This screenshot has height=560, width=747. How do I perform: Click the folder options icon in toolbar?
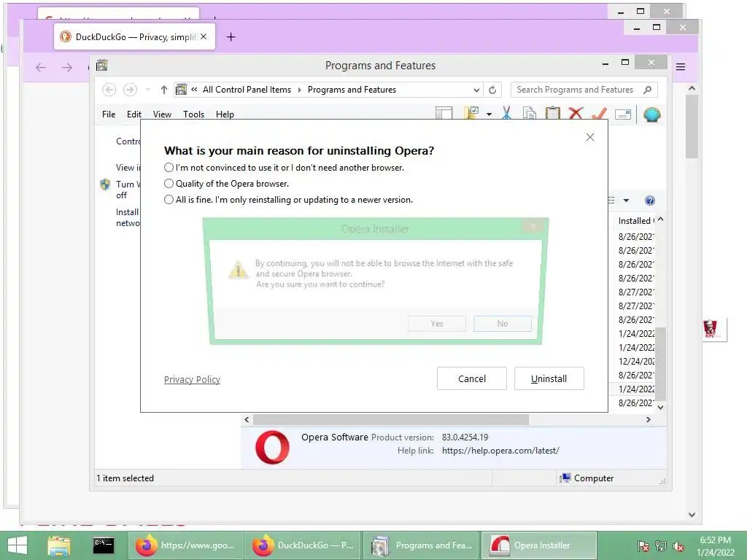(x=471, y=113)
